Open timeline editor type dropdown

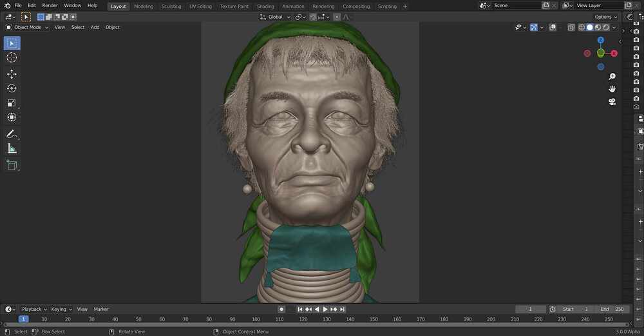[x=10, y=310]
